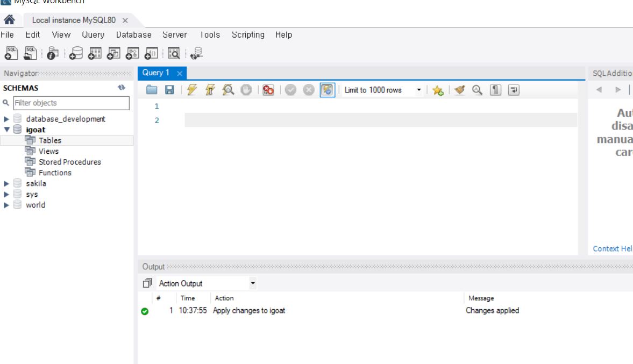Select Local instance MySQL80 tab

click(x=74, y=20)
